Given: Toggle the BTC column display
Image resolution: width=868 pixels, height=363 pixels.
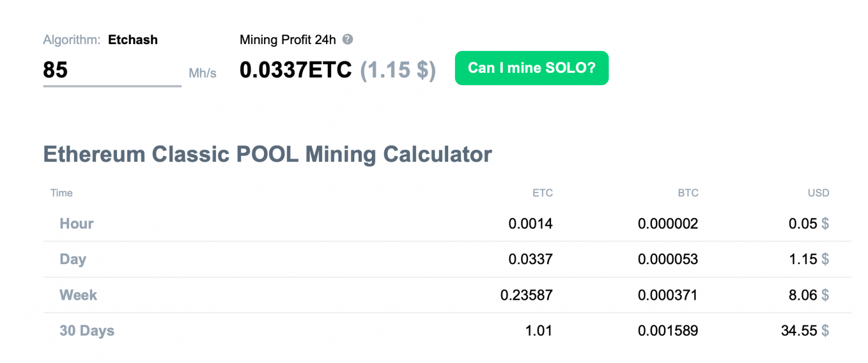Looking at the screenshot, I should pyautogui.click(x=688, y=193).
